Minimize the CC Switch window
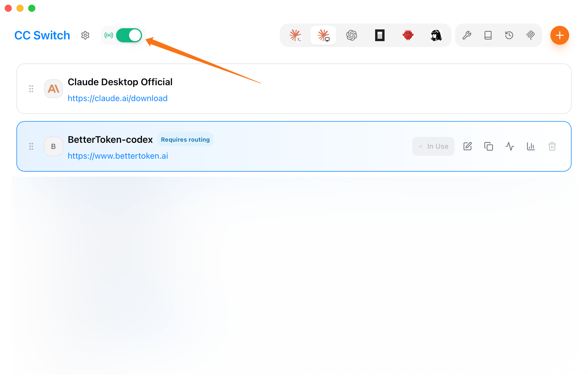588x382 pixels. (20, 8)
